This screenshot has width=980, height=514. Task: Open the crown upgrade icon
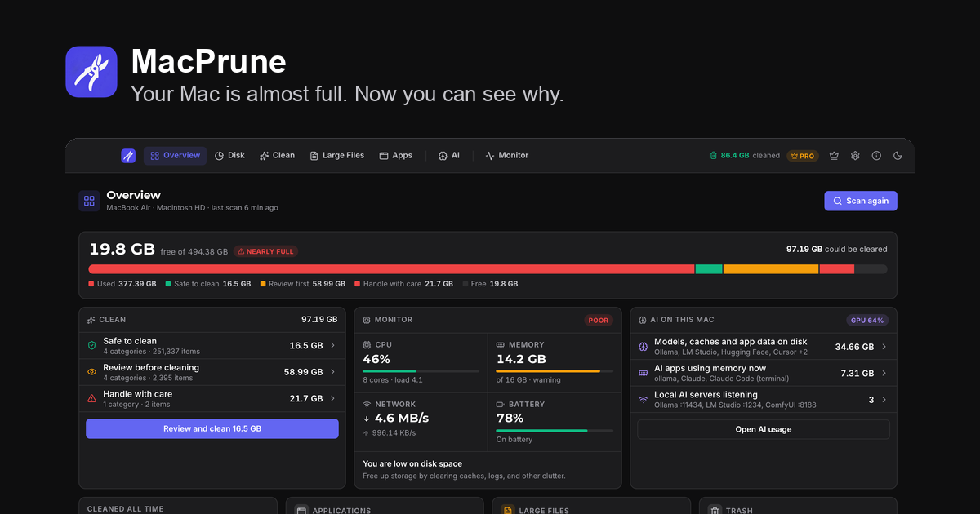(834, 156)
